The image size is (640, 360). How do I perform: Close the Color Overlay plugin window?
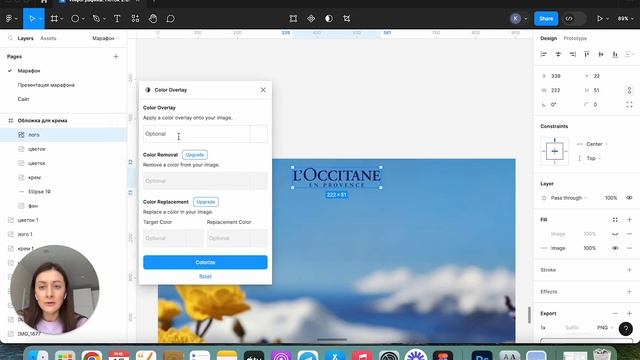[x=263, y=90]
